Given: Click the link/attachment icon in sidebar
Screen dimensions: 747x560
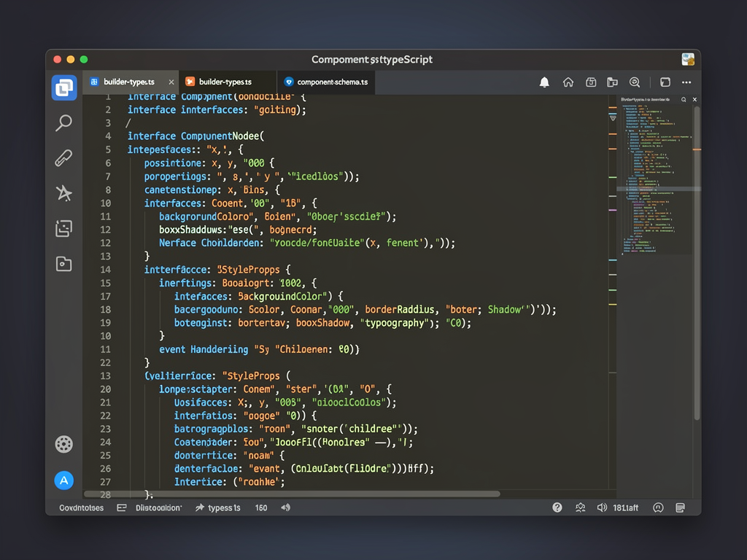Looking at the screenshot, I should [64, 157].
